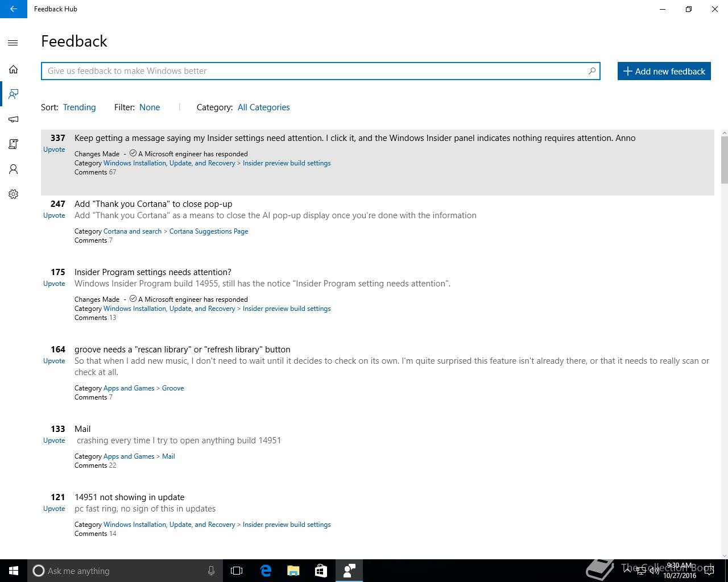This screenshot has height=582, width=728.
Task: Upvote the Thank you Cortana feedback
Action: (x=54, y=215)
